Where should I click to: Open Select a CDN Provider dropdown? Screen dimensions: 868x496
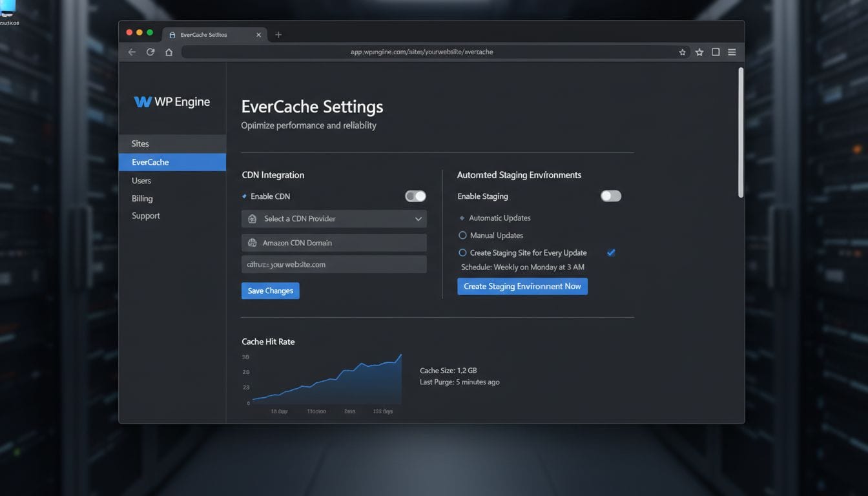pyautogui.click(x=334, y=219)
